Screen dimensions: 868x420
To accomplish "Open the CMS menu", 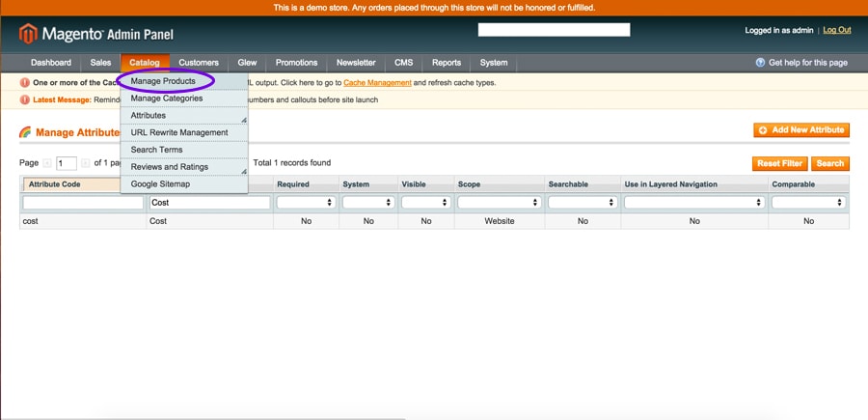I will pyautogui.click(x=403, y=63).
